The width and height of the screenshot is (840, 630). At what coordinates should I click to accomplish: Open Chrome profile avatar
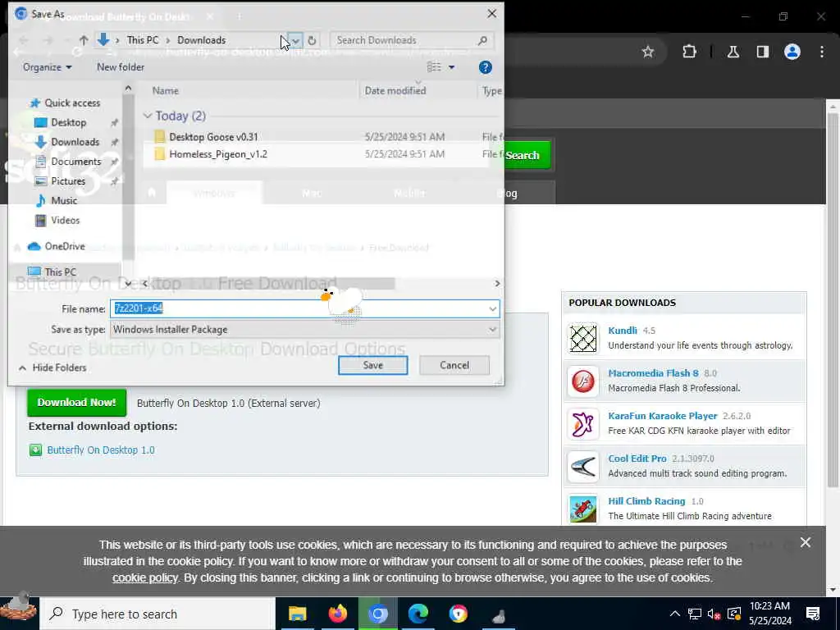point(792,52)
